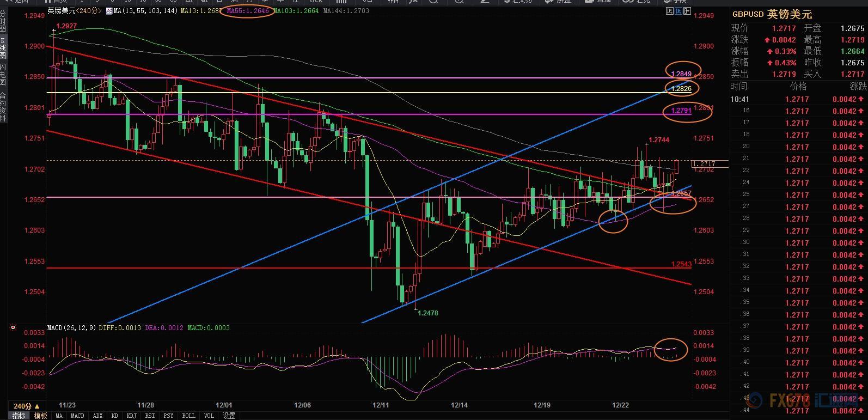Select the :30 tick row

(798, 243)
